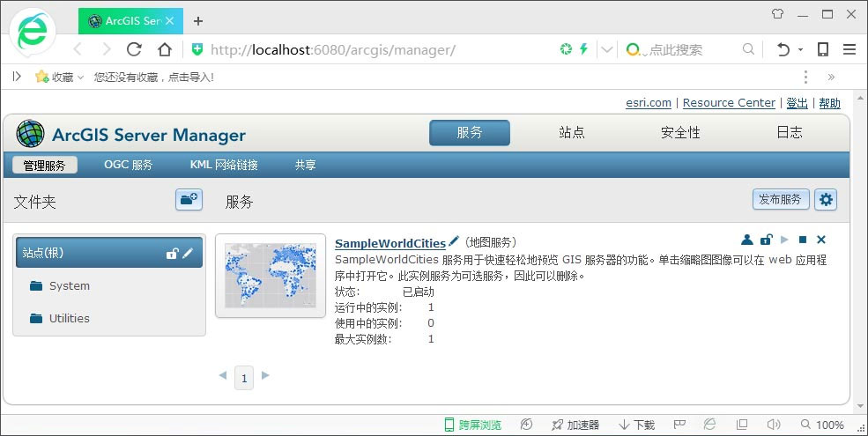This screenshot has width=868, height=436.
Task: Click the bookmarks bar overflow chevrons
Action: point(831,77)
